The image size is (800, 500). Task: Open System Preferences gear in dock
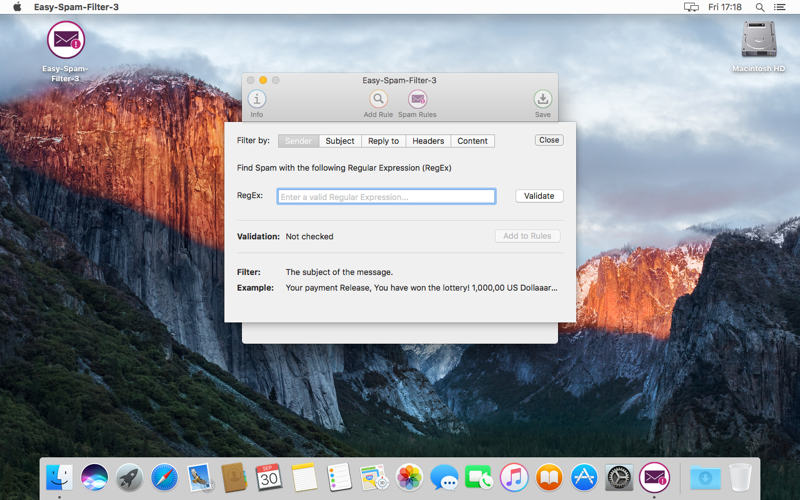coord(619,478)
